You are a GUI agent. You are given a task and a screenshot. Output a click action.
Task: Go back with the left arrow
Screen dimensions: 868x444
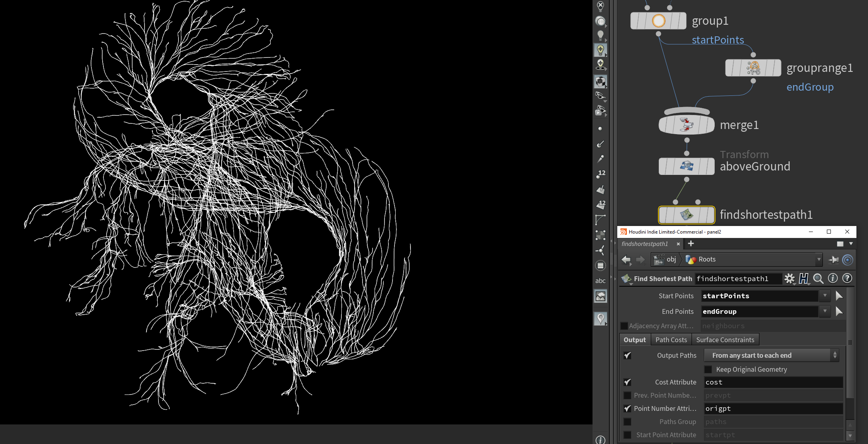click(x=626, y=260)
